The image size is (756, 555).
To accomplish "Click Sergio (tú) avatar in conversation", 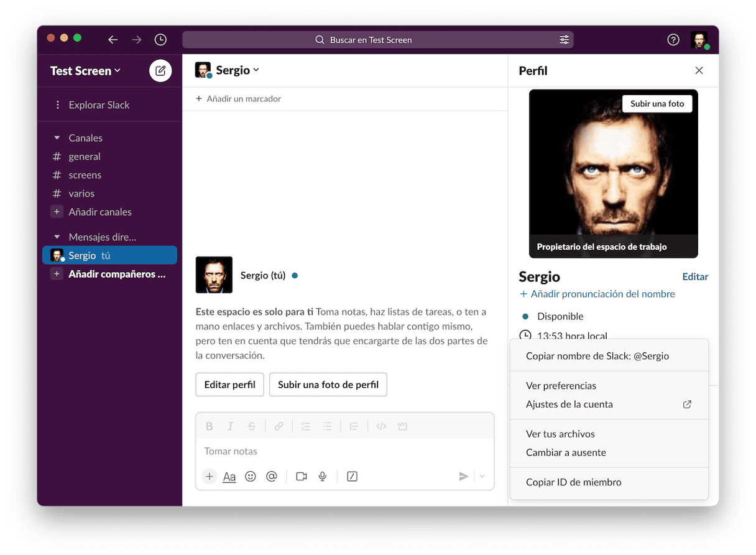I will [214, 275].
